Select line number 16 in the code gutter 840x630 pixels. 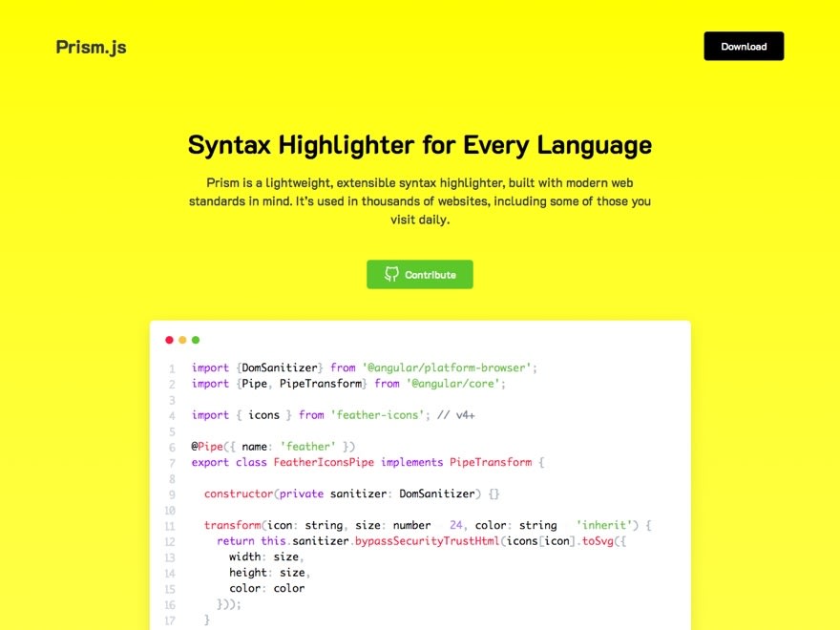tap(170, 604)
